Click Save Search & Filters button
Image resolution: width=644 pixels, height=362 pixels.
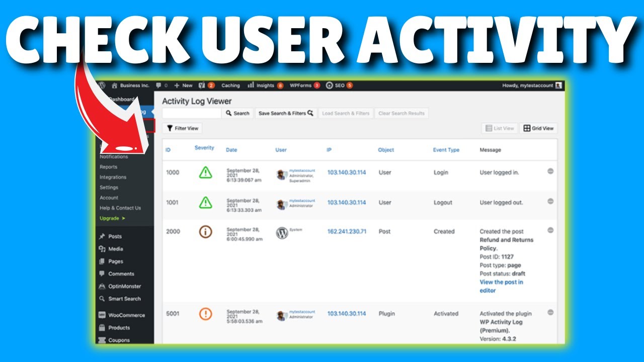tap(286, 113)
